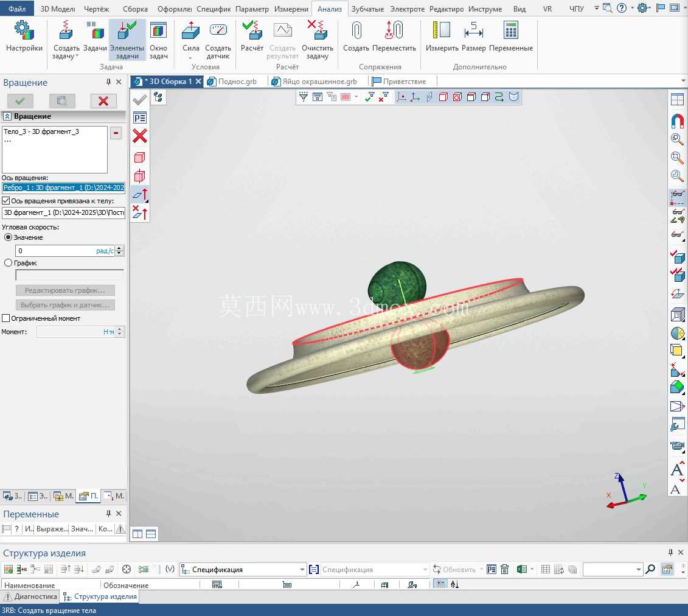The width and height of the screenshot is (688, 616).
Task: Adjust the Момент value stepper
Action: coord(120,332)
